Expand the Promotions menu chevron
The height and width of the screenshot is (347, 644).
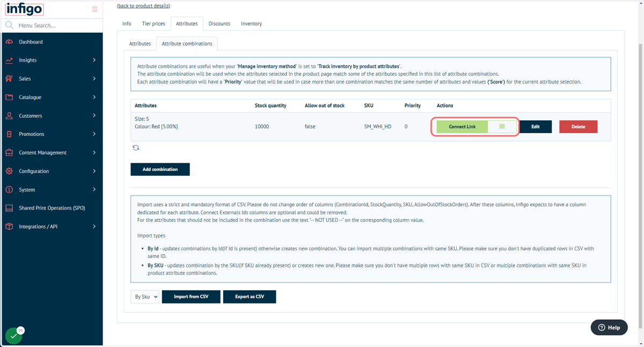[94, 134]
